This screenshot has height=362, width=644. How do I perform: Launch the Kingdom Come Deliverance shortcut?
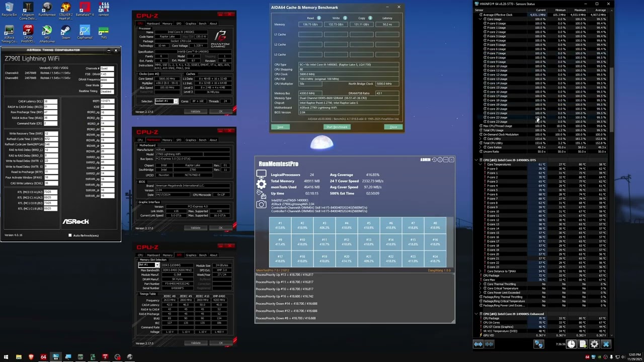coord(28,11)
